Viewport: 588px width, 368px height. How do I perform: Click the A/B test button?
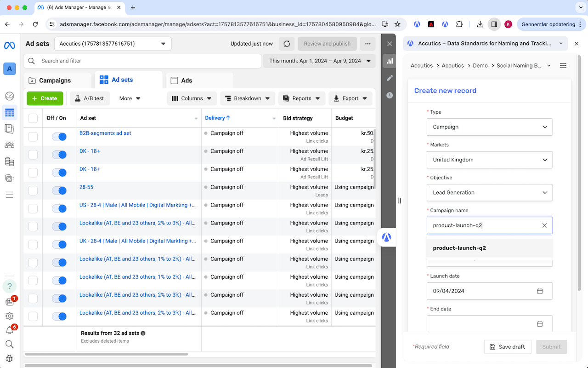pos(90,98)
